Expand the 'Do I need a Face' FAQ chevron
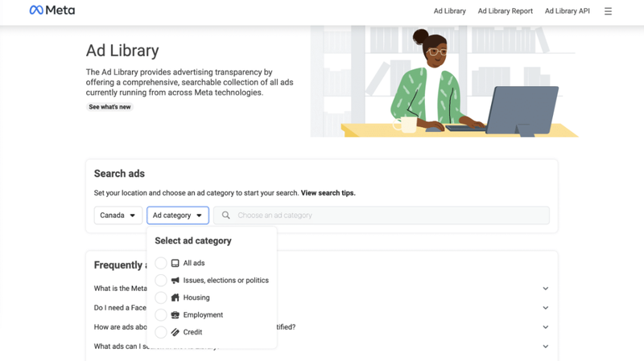Screen dimensions: 644x361 (x=546, y=308)
